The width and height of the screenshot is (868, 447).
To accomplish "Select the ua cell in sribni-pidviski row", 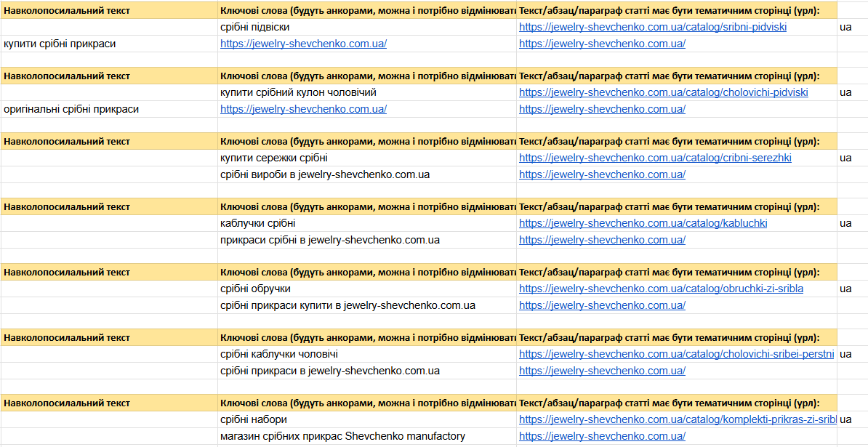I will pyautogui.click(x=853, y=27).
